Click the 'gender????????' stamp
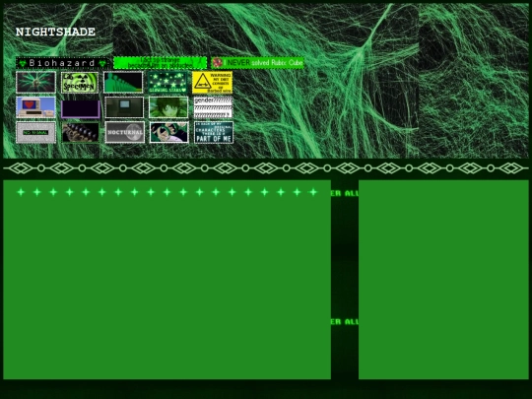The width and height of the screenshot is (532, 399). (213, 107)
